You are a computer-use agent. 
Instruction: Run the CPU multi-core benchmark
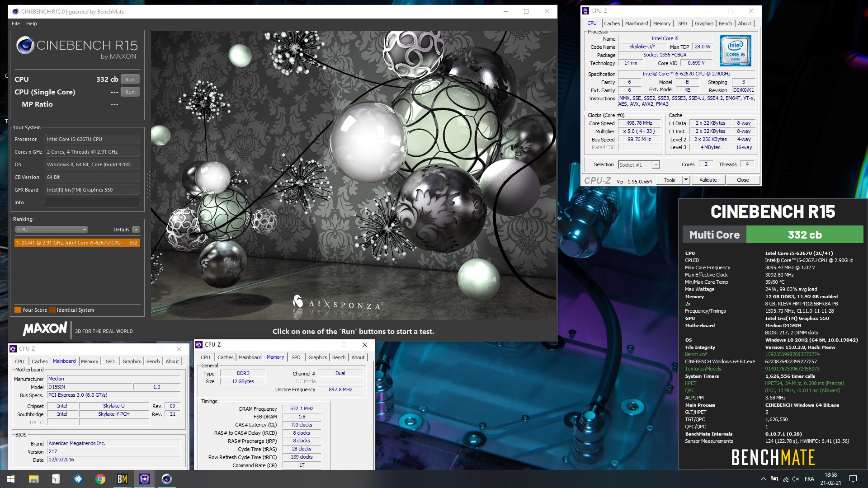[x=130, y=80]
